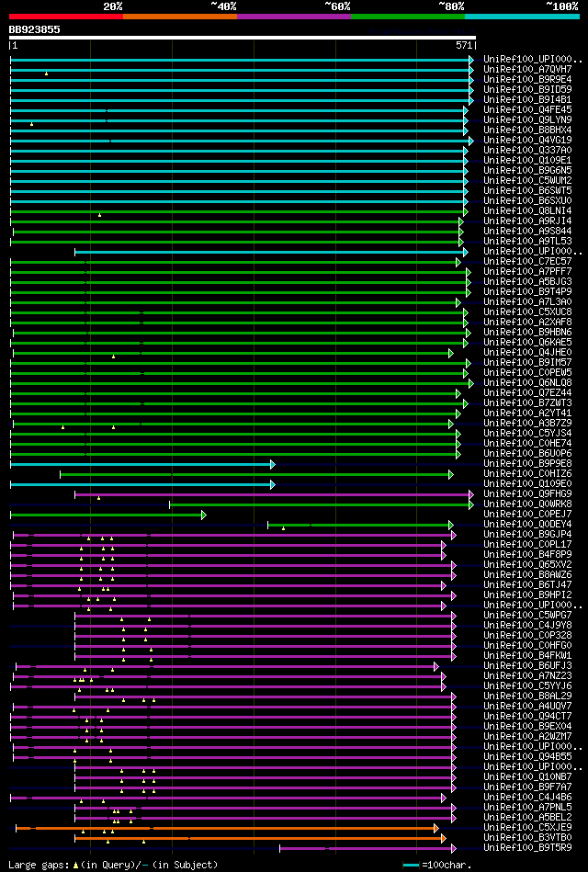Select the UniRef100_B6SWT5 label

tap(528, 191)
